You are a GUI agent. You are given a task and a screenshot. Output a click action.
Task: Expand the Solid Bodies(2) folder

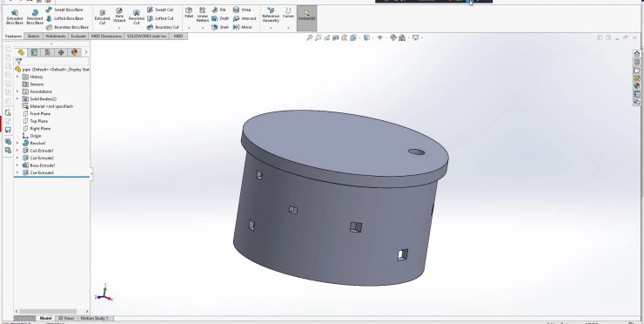click(x=17, y=99)
